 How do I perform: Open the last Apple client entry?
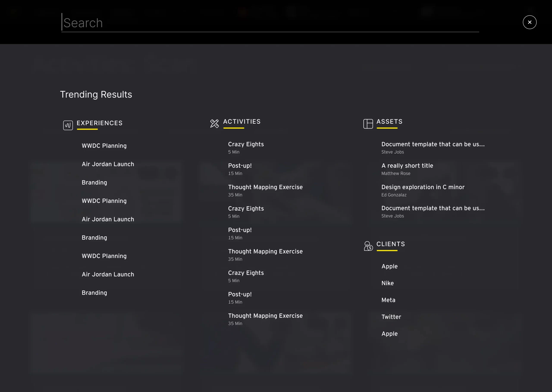(389, 334)
